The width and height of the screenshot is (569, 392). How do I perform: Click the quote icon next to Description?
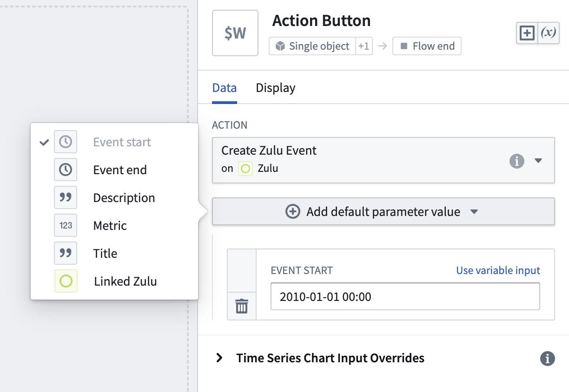pyautogui.click(x=66, y=198)
